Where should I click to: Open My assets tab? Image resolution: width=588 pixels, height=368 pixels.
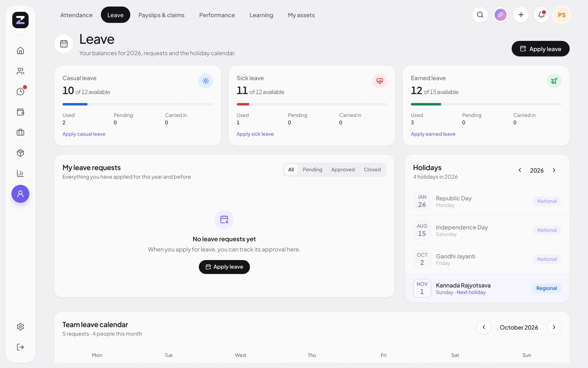click(x=301, y=15)
